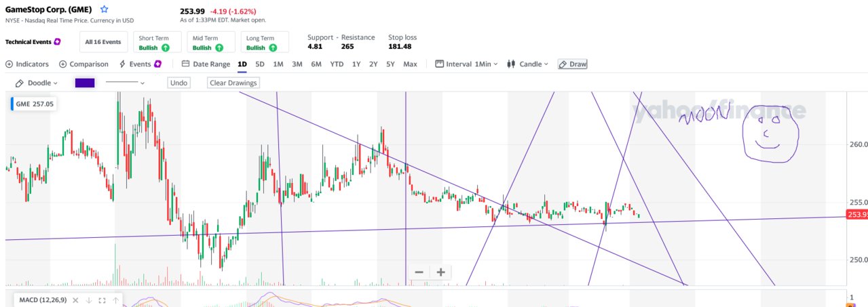Open the Events lightning menu
Viewport: 868px width, 307px height.
pyautogui.click(x=140, y=64)
